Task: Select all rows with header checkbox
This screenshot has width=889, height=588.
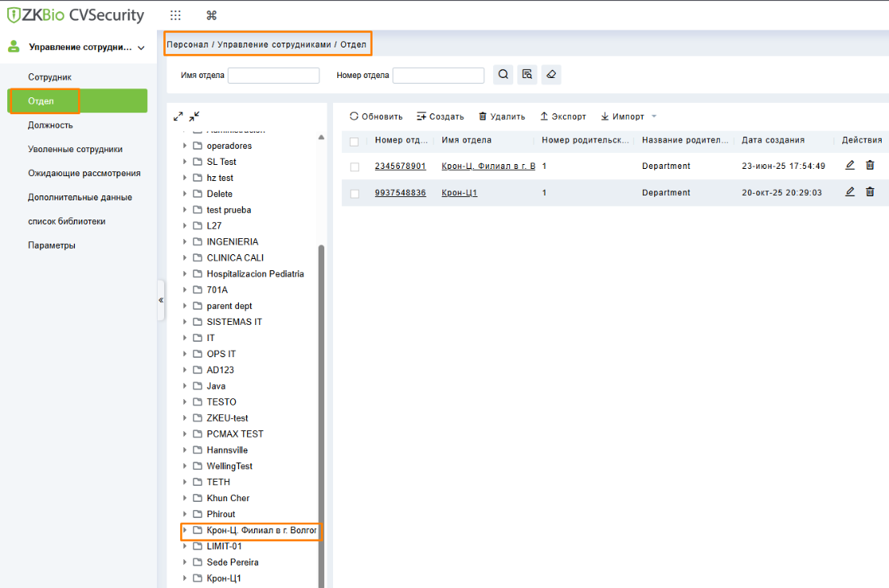Action: coord(354,141)
